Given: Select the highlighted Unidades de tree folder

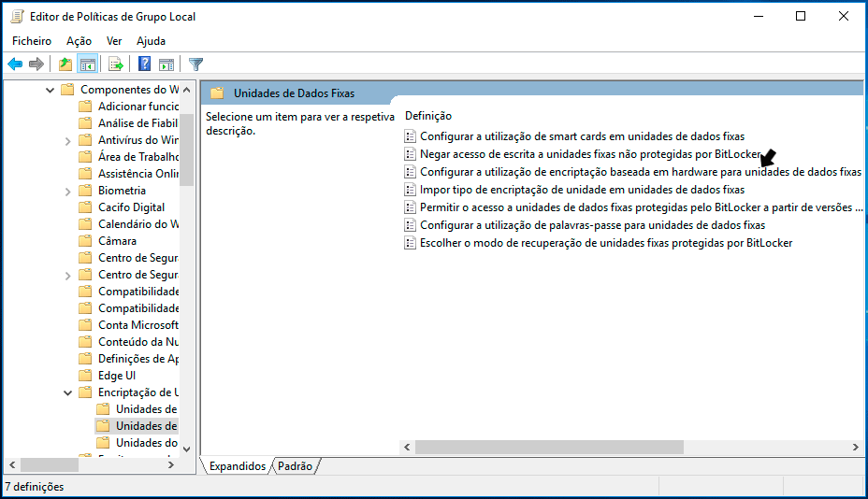Looking at the screenshot, I should pos(147,426).
